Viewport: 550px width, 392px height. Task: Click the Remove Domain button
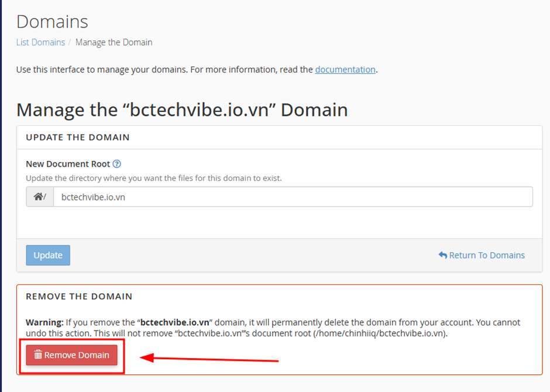pos(71,355)
